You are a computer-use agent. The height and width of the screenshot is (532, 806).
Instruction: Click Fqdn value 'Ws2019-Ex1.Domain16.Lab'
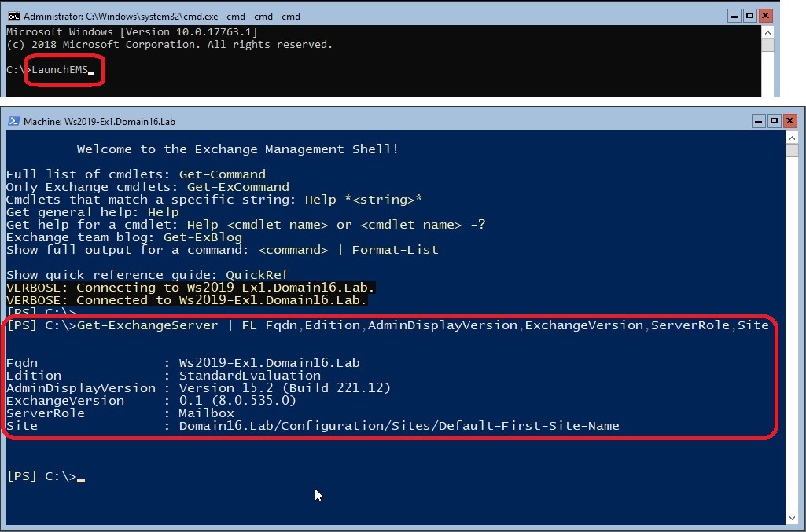pyautogui.click(x=270, y=363)
